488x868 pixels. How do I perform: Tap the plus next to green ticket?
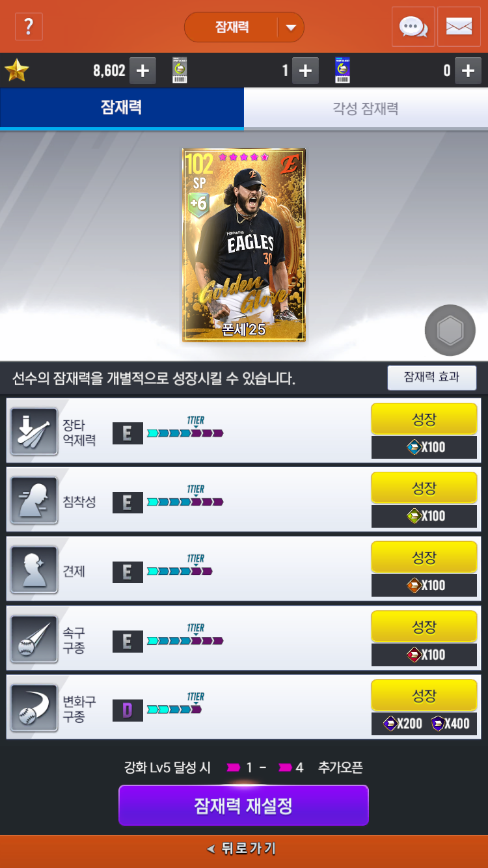point(305,70)
